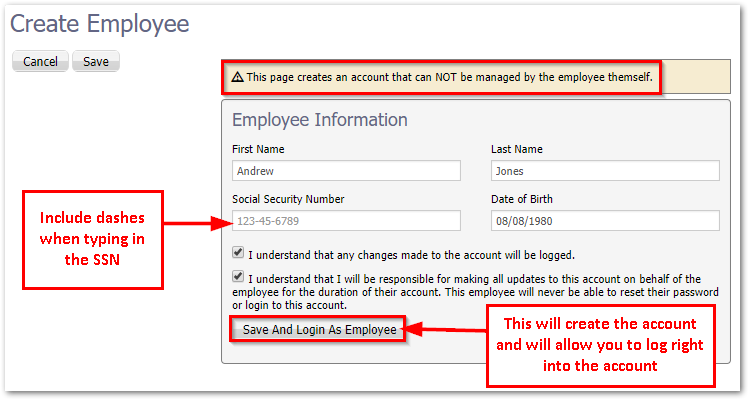Click the warning triangle icon
Image resolution: width=749 pixels, height=400 pixels.
237,77
